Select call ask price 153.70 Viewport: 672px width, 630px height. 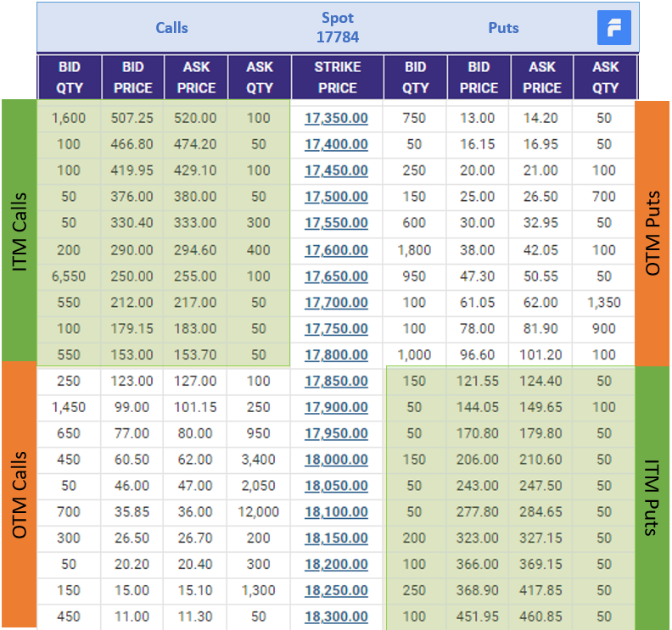tap(195, 354)
